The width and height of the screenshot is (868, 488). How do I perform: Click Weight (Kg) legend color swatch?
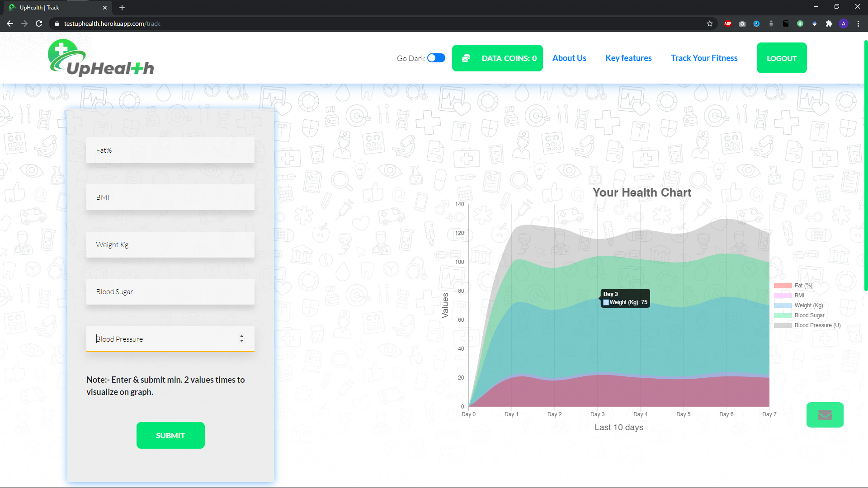coord(783,305)
